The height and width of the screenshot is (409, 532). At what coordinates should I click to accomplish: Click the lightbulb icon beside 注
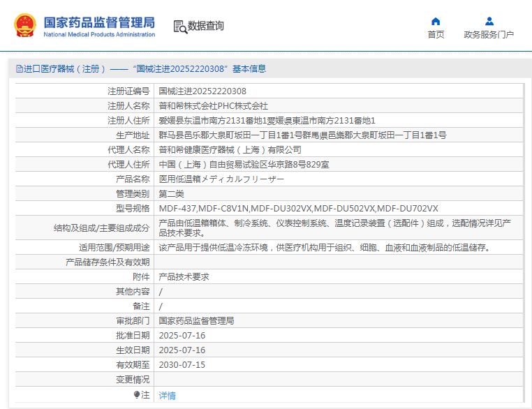click(136, 395)
